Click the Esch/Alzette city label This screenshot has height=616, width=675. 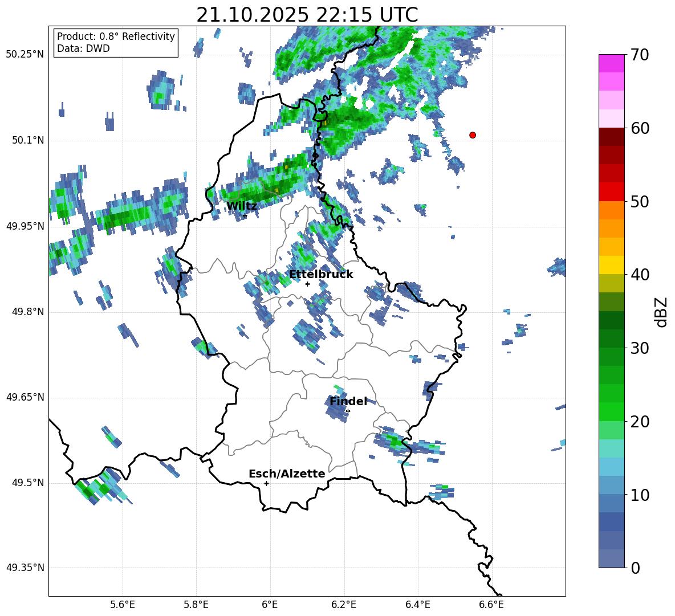point(287,474)
